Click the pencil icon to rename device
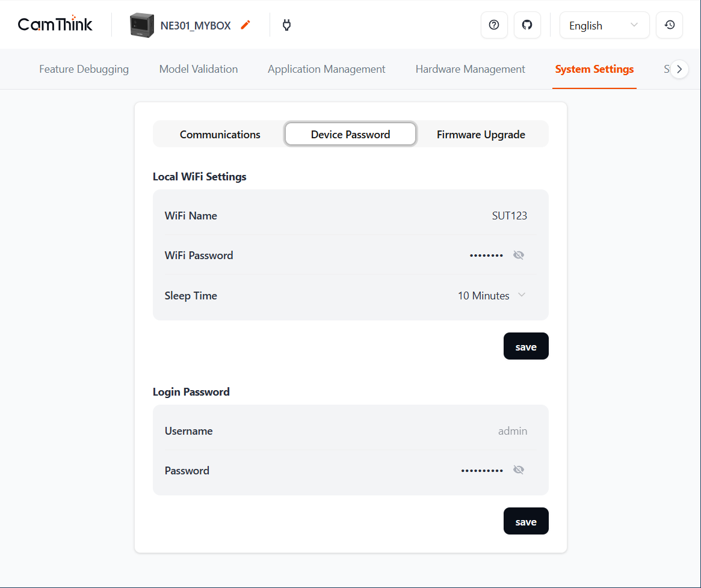This screenshot has height=588, width=701. click(x=246, y=25)
